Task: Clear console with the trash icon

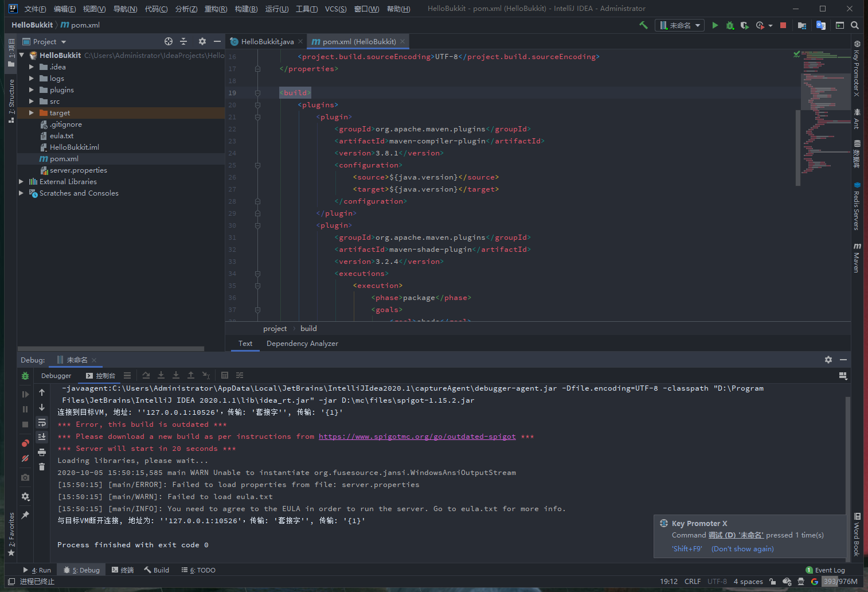Action: pyautogui.click(x=42, y=466)
